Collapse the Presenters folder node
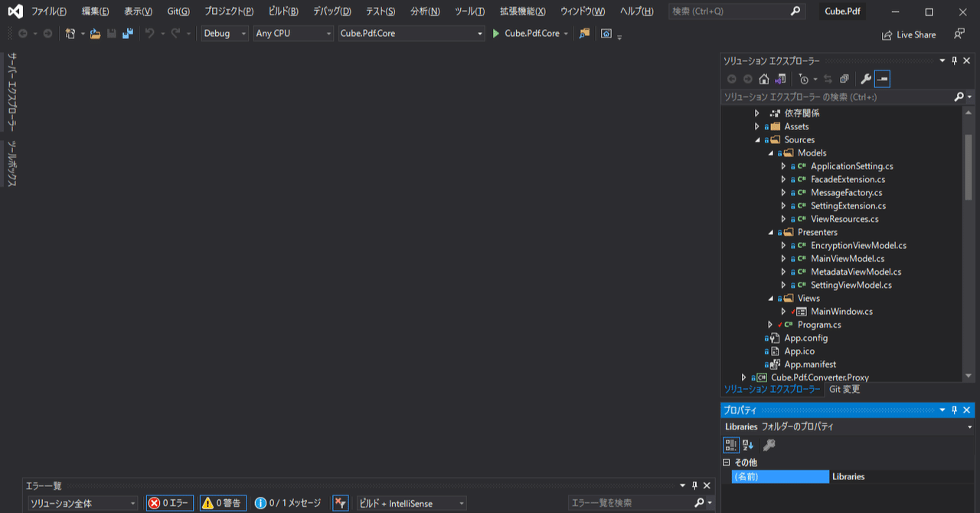The image size is (980, 513). [x=770, y=233]
